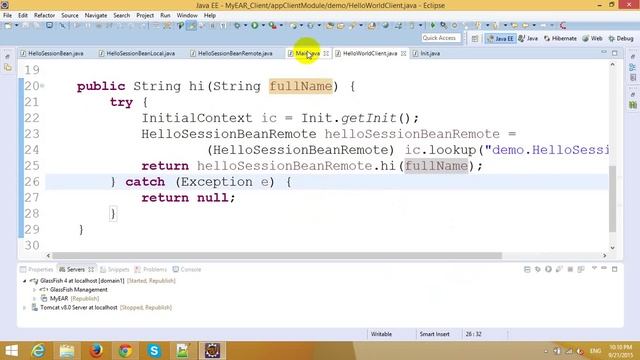Close the Main.java editor tab

click(x=326, y=53)
